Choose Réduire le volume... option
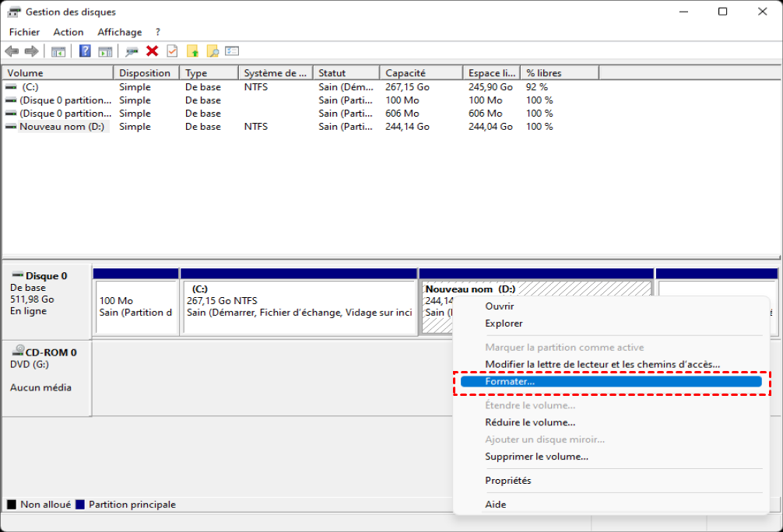This screenshot has width=783, height=532. [x=530, y=422]
